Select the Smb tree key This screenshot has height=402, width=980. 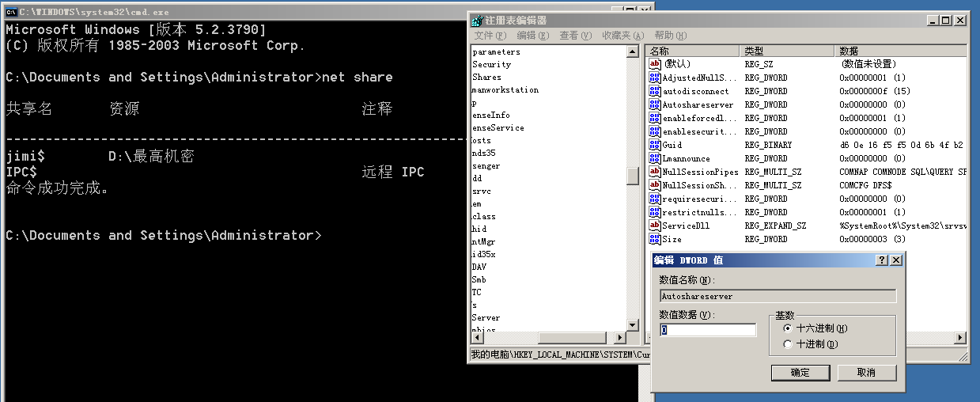(479, 279)
